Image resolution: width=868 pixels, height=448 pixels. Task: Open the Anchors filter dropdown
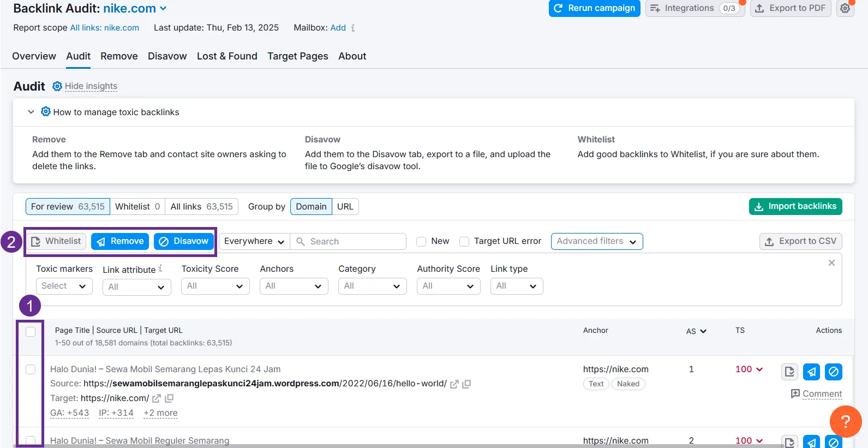(294, 286)
